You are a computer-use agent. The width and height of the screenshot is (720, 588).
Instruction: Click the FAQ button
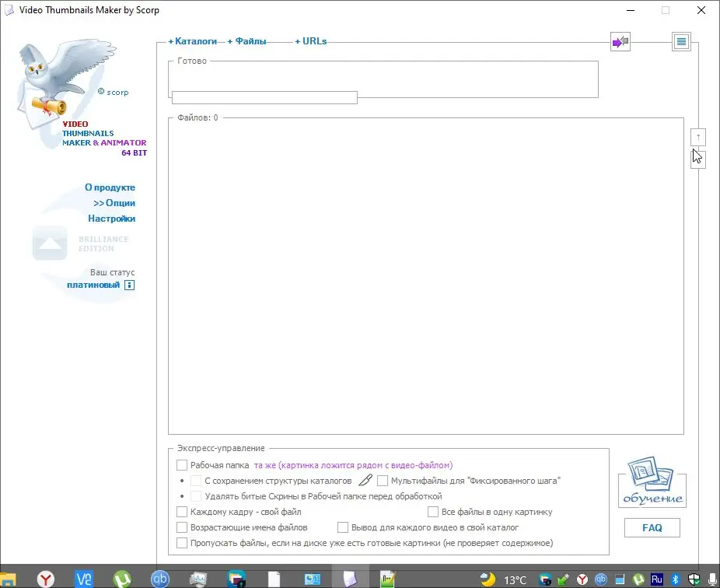tap(652, 528)
